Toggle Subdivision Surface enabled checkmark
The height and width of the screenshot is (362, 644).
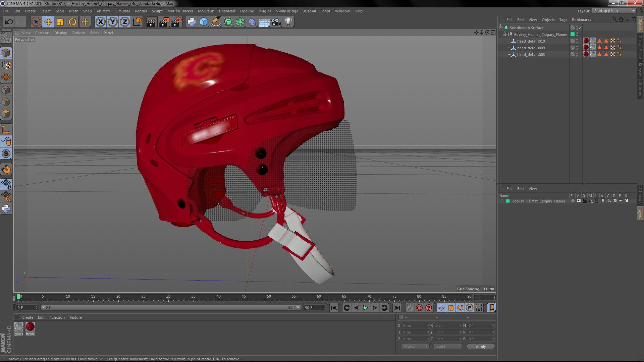click(580, 28)
